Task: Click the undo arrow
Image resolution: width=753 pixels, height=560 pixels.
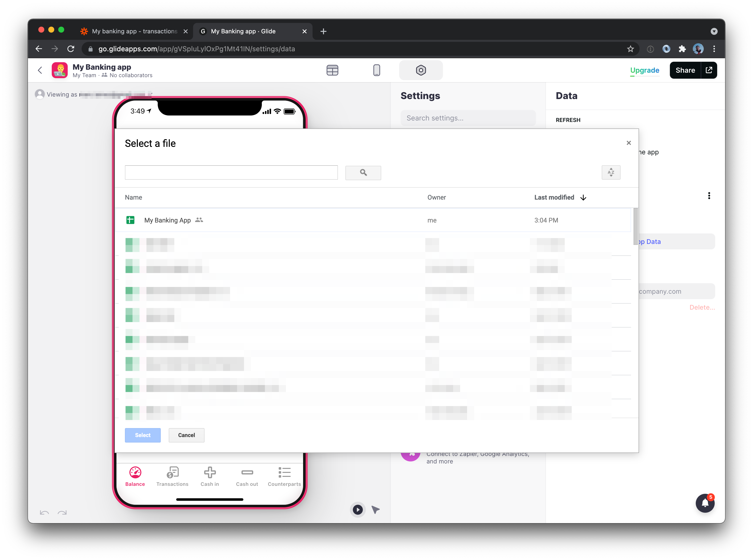Action: 44,512
